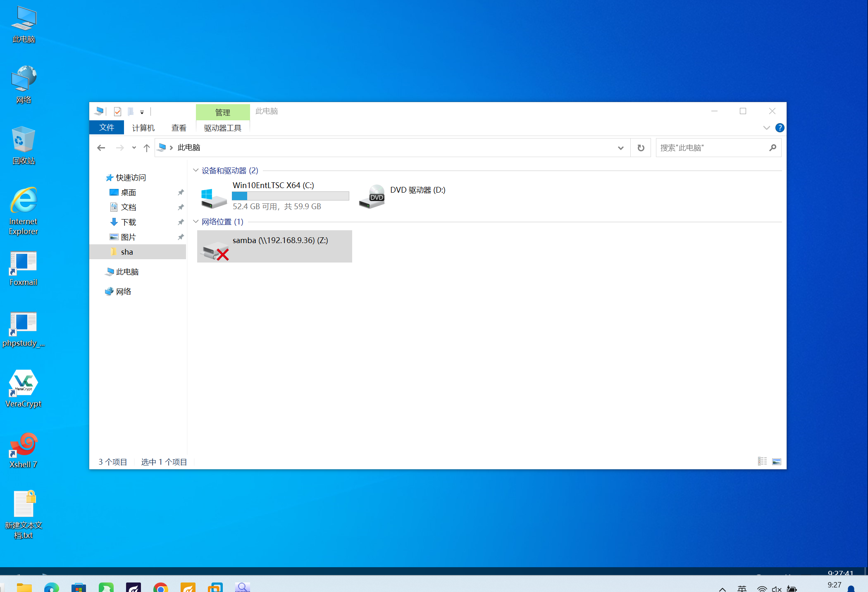Collapse the 设备和驱动器 group

point(196,170)
